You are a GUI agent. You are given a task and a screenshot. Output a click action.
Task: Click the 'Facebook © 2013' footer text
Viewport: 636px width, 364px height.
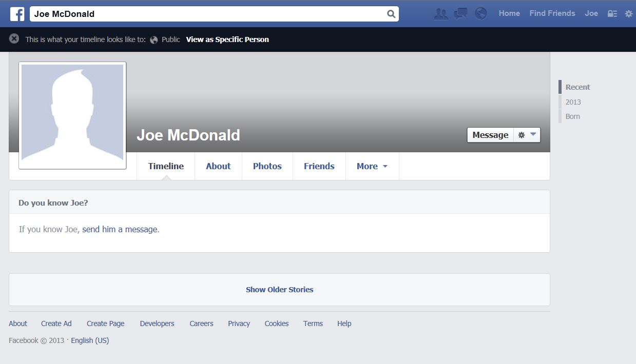[36, 340]
